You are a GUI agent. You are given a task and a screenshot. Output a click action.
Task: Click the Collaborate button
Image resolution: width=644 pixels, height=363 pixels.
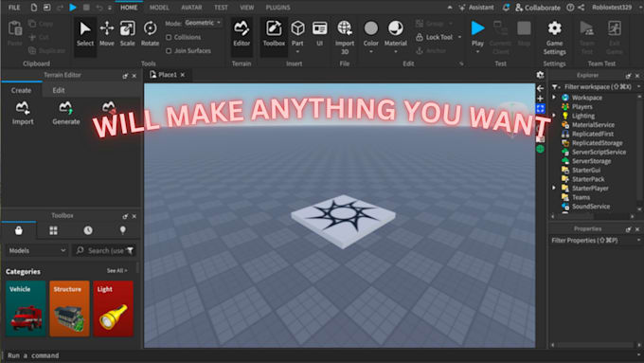(538, 8)
